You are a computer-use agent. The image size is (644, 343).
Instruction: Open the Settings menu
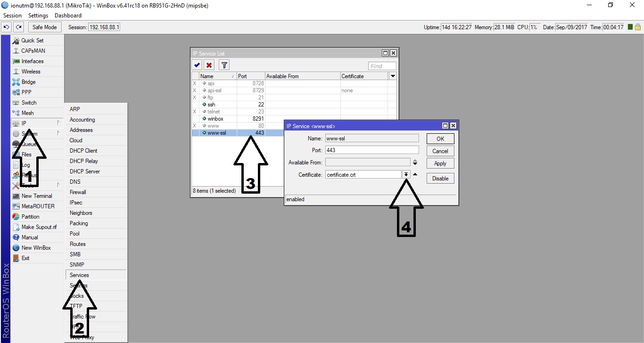coord(38,16)
